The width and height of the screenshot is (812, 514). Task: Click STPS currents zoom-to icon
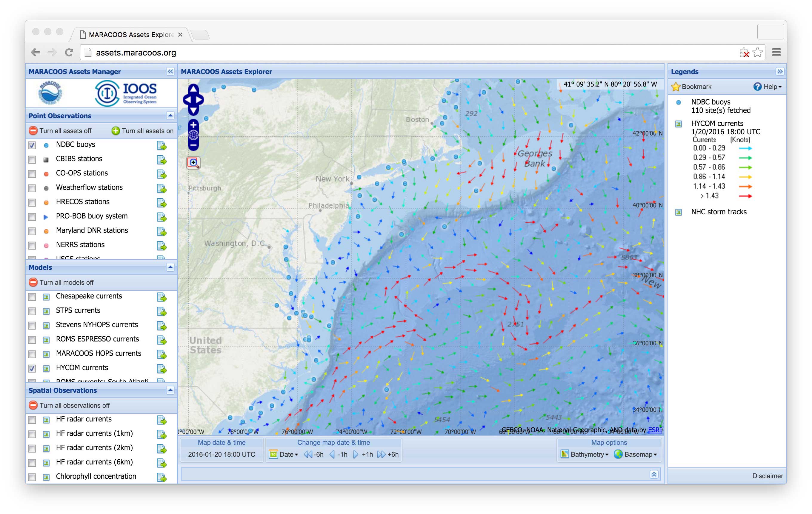click(162, 311)
